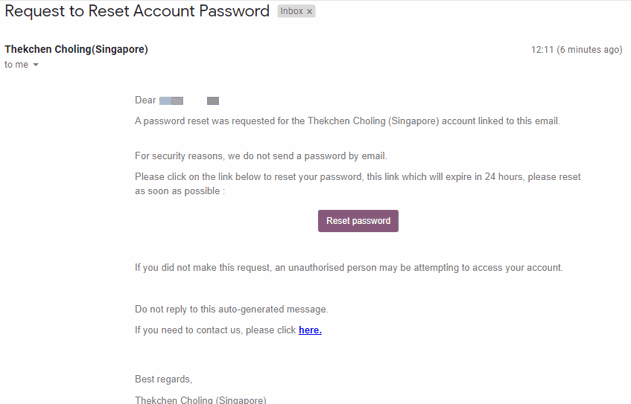This screenshot has height=404, width=631.
Task: Click the 'If you did not make this request' warning
Action: click(349, 267)
